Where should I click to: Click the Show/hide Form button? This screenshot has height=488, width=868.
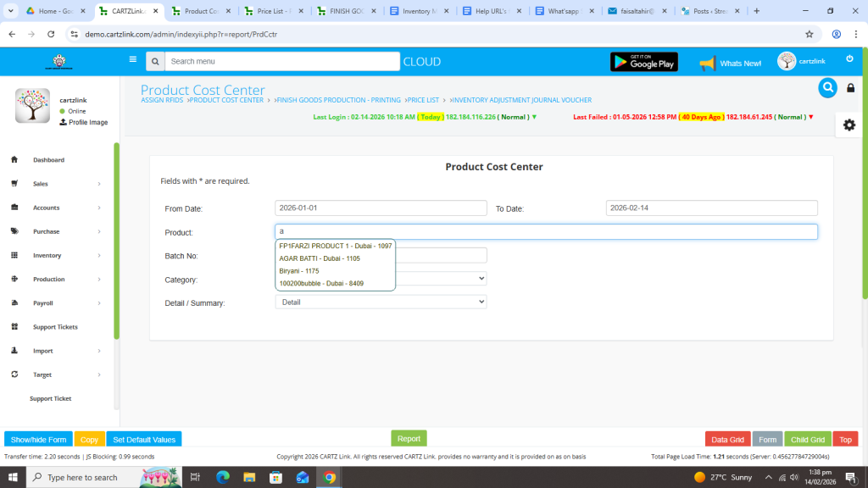(38, 440)
